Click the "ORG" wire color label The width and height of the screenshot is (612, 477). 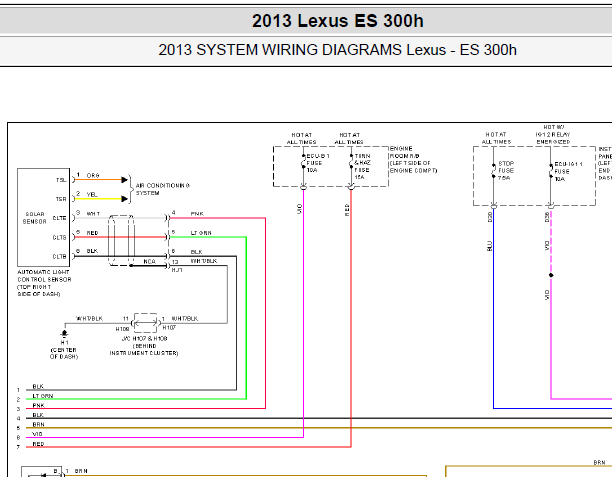tap(93, 176)
